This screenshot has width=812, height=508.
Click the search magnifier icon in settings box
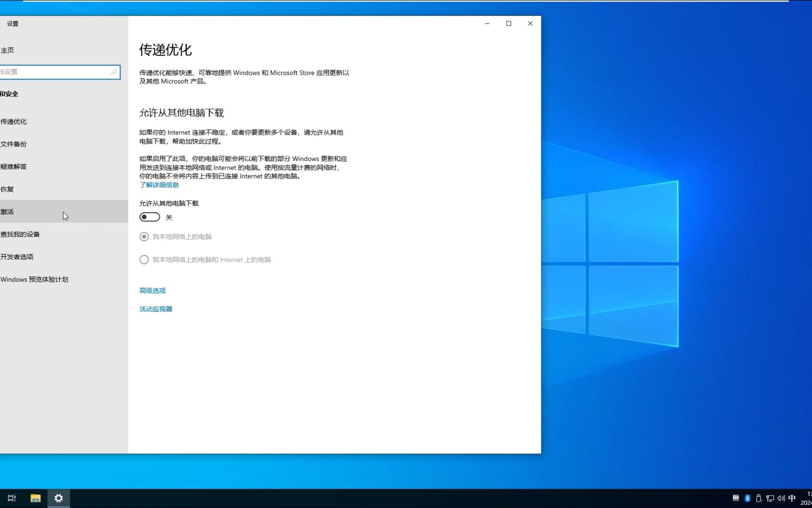(x=114, y=72)
